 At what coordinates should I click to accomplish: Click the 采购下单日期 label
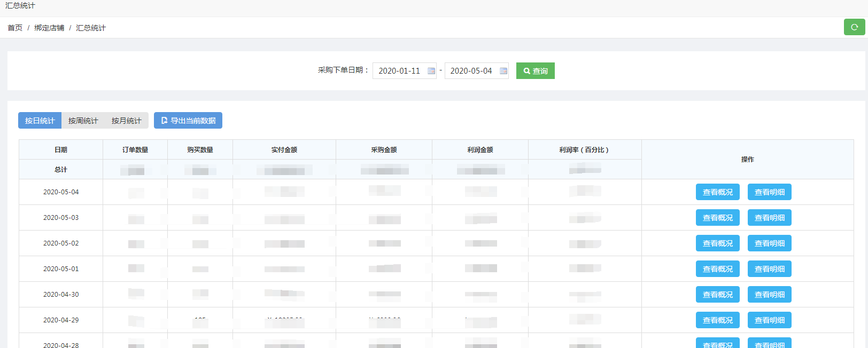click(343, 70)
